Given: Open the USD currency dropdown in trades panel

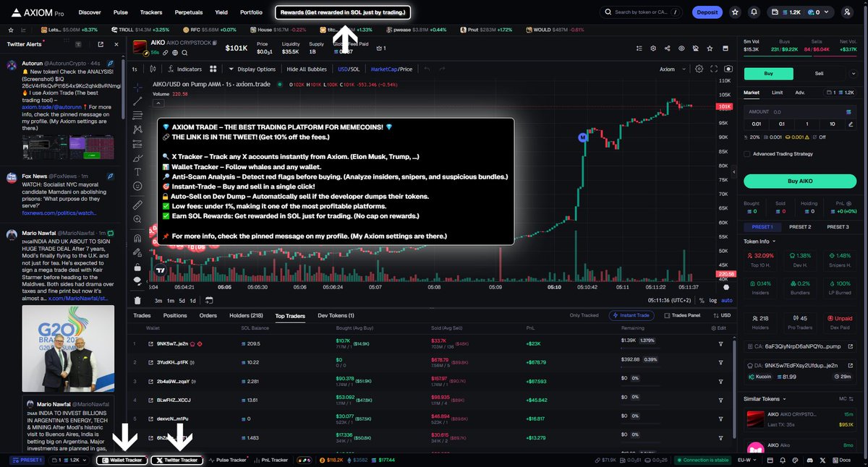Looking at the screenshot, I should tap(723, 315).
